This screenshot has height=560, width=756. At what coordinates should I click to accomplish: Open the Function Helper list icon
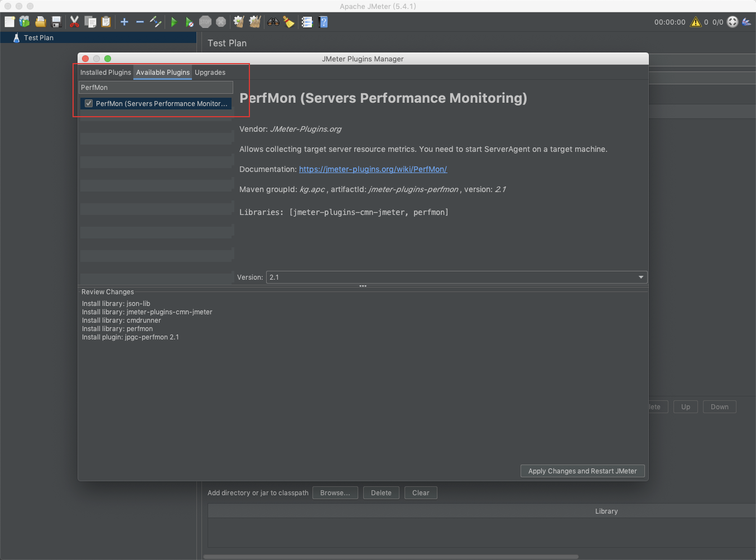click(307, 22)
